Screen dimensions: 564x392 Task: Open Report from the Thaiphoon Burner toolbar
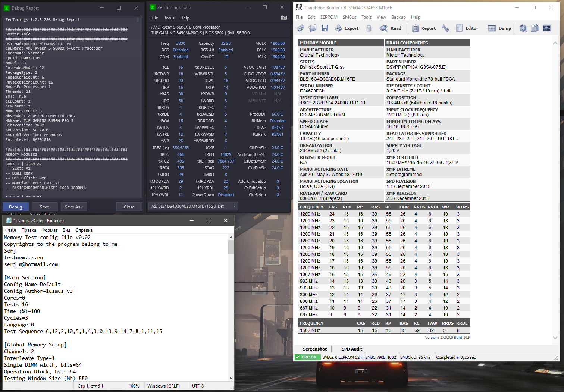(424, 28)
